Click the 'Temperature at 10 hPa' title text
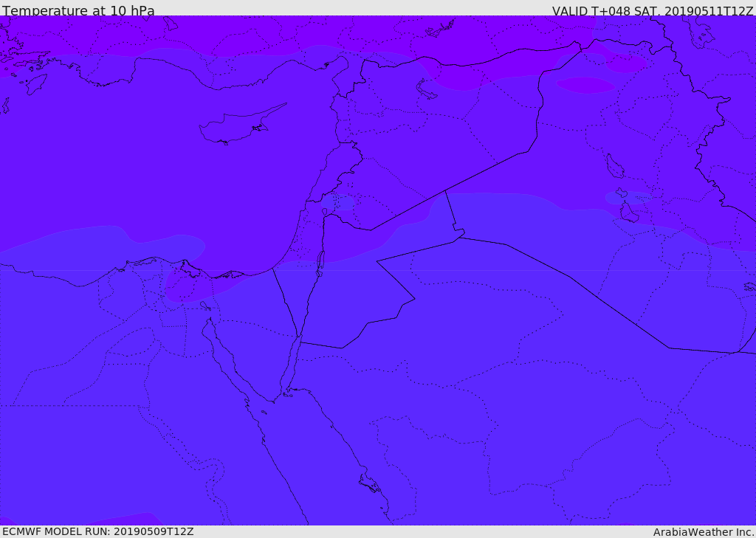Viewport: 756px width, 538px height. 78,10
